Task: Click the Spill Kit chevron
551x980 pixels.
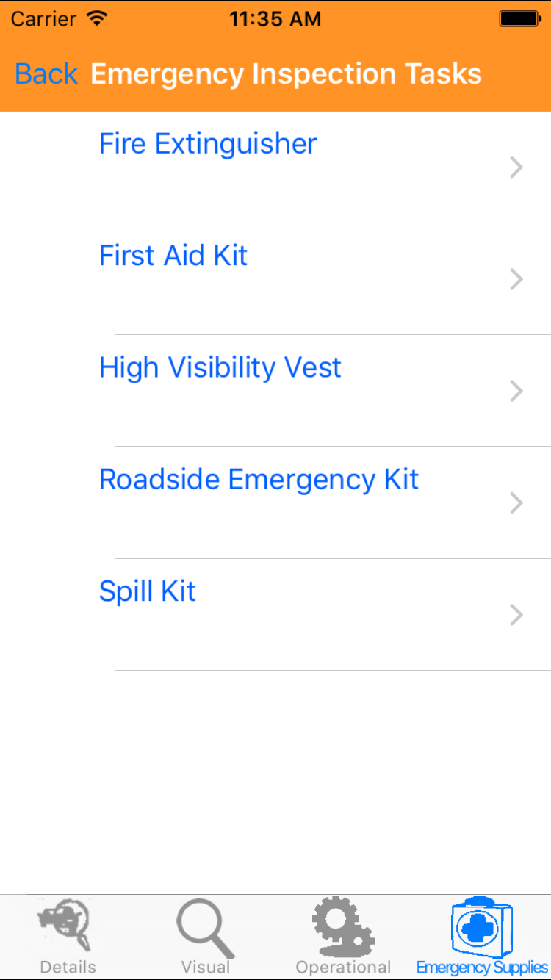Action: [516, 615]
